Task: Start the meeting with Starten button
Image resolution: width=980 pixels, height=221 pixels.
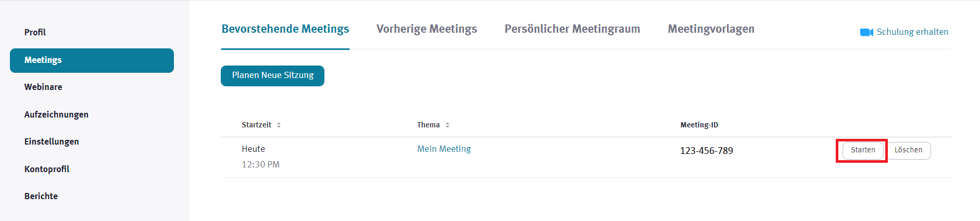Action: click(x=863, y=150)
